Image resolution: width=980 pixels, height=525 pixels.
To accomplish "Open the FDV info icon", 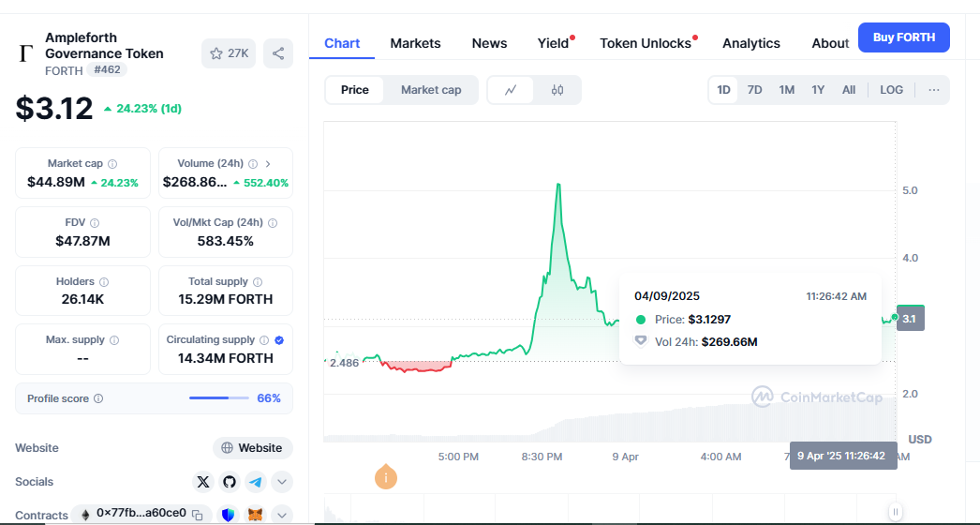I will pos(95,223).
